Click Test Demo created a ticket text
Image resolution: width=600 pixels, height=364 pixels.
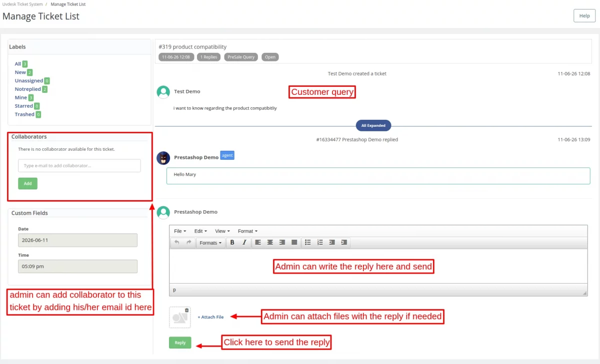357,73
